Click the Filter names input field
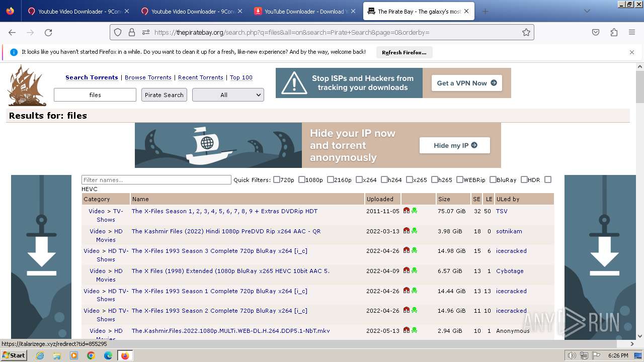Viewport: 644px width, 362px height. tap(156, 180)
